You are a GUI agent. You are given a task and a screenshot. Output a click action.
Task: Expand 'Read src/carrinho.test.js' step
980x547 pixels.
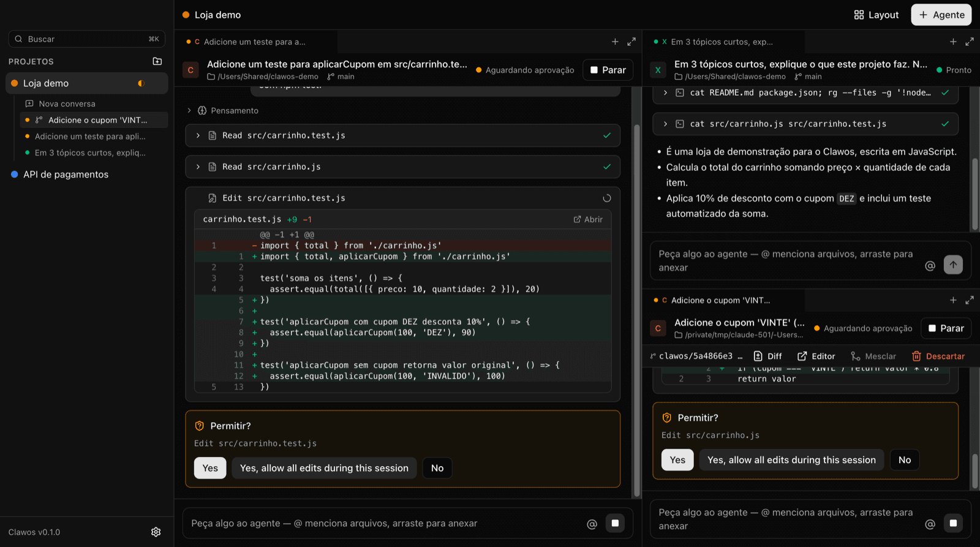(x=402, y=135)
